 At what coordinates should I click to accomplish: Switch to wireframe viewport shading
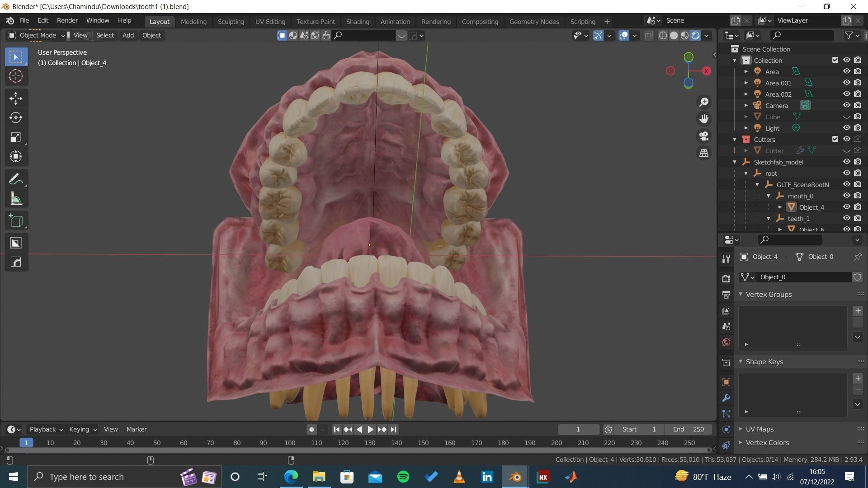(x=663, y=36)
